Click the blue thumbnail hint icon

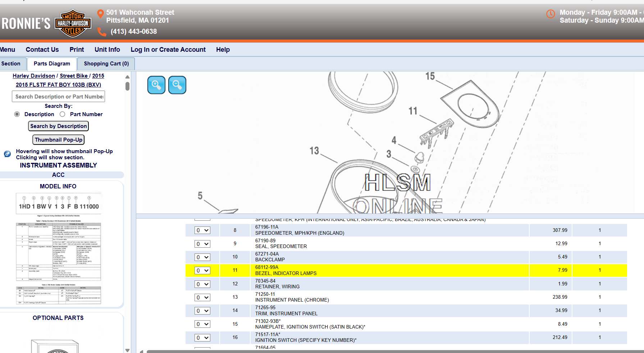pos(7,154)
